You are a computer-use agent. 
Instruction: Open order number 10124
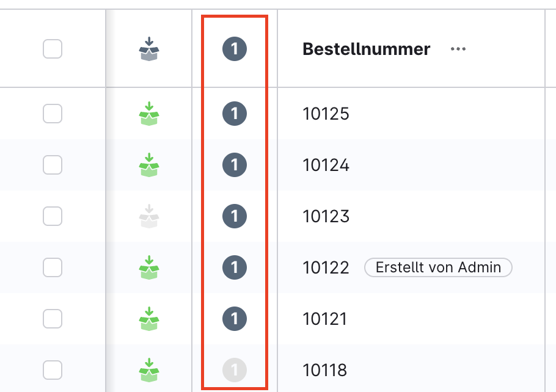coord(326,165)
